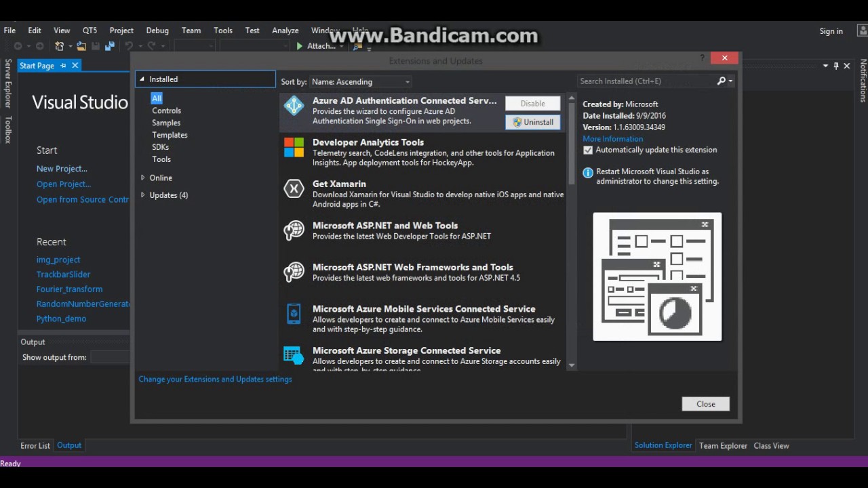
Task: Click the Navigate Forward toolbar arrow
Action: [x=40, y=46]
